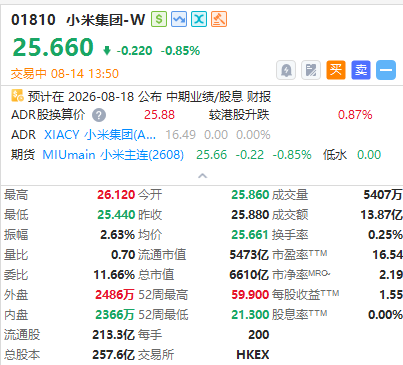Click the 内盘 value 2366万
Viewport: 403px width, 365px height.
pyautogui.click(x=115, y=315)
